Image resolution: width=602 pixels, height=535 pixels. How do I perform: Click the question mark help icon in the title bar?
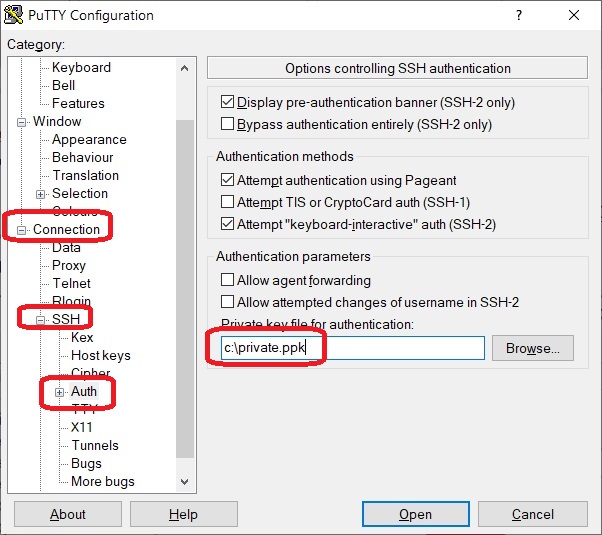[x=519, y=15]
